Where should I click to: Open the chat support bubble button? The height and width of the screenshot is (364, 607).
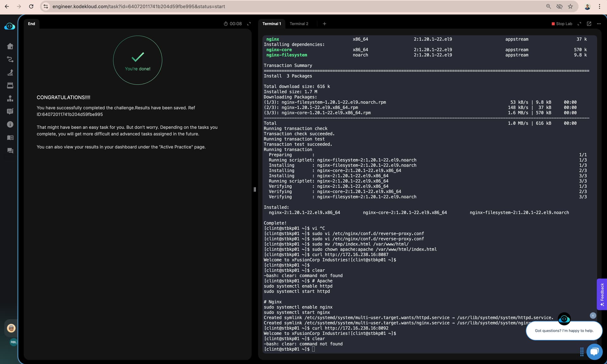click(594, 351)
